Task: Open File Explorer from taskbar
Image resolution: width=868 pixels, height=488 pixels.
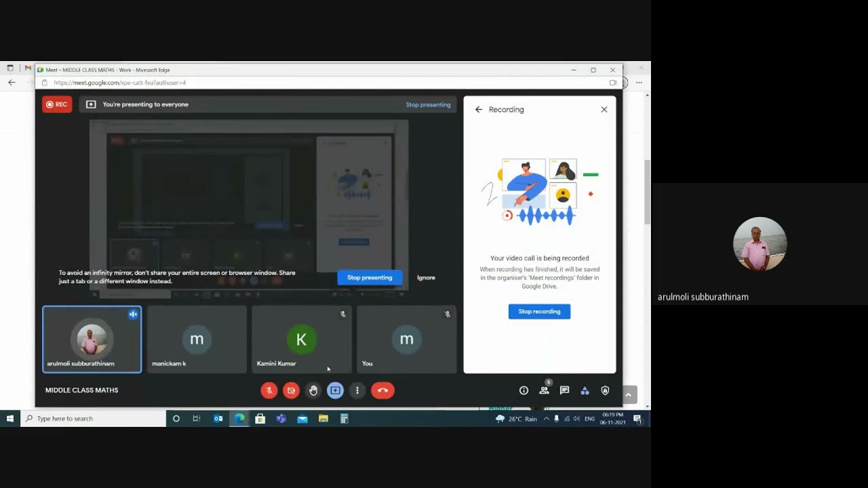Action: point(323,419)
